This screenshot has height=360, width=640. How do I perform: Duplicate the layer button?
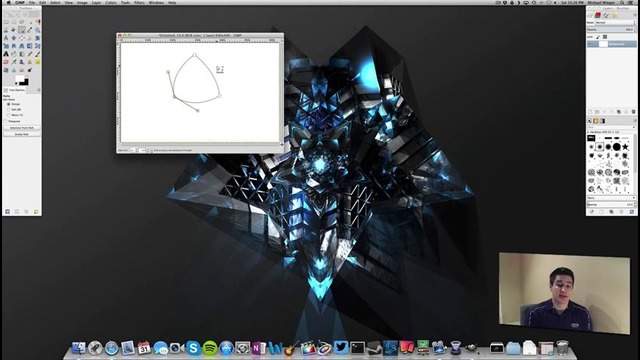pos(618,111)
